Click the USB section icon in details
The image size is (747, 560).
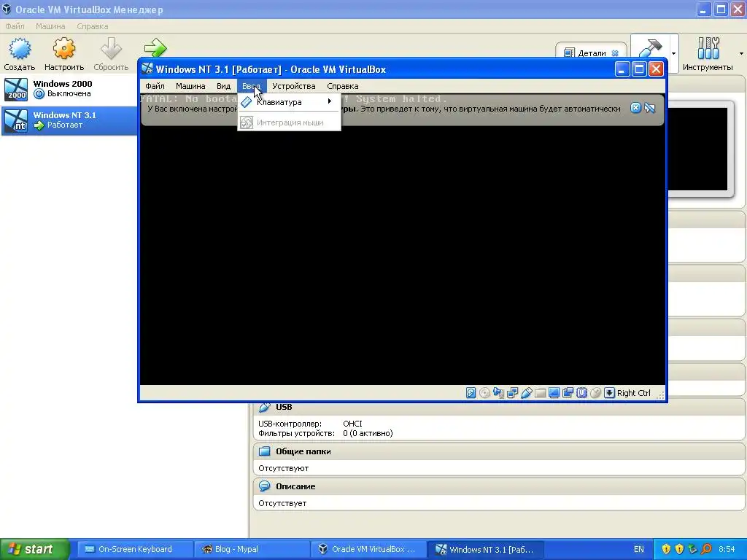pos(264,407)
